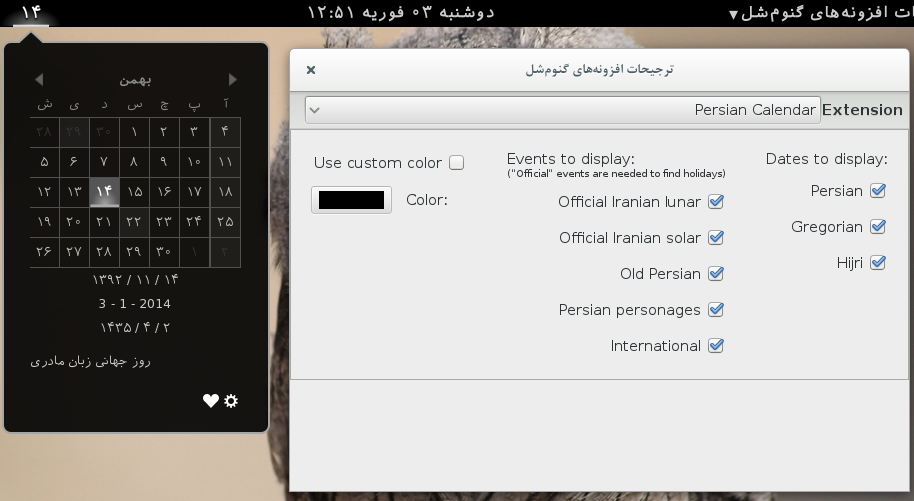Toggle the Gregorian date checkbox
The image size is (914, 501).
pos(878,227)
